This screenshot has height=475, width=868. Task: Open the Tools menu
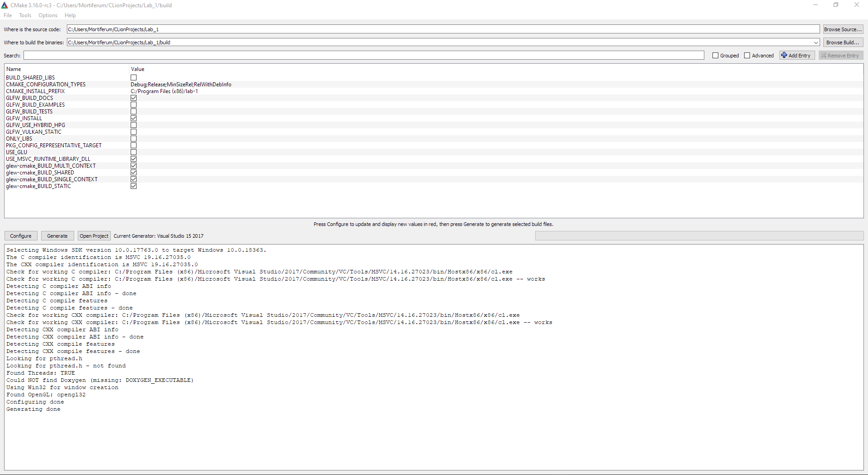25,15
